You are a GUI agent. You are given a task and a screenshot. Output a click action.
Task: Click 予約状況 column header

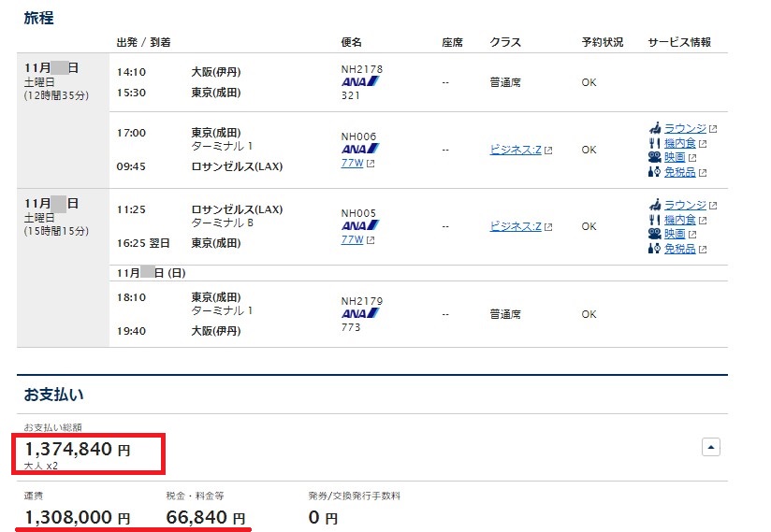[603, 42]
